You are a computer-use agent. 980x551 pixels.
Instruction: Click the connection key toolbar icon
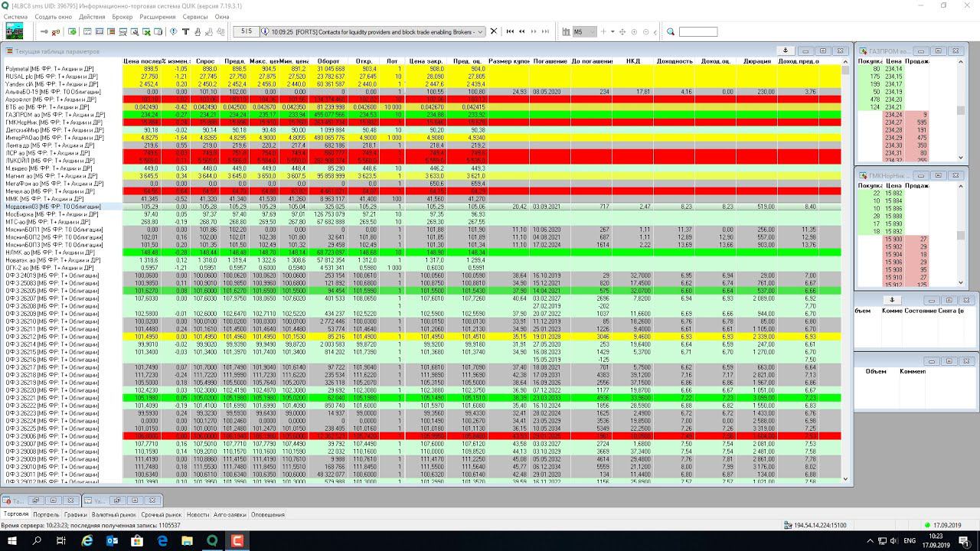click(x=44, y=31)
